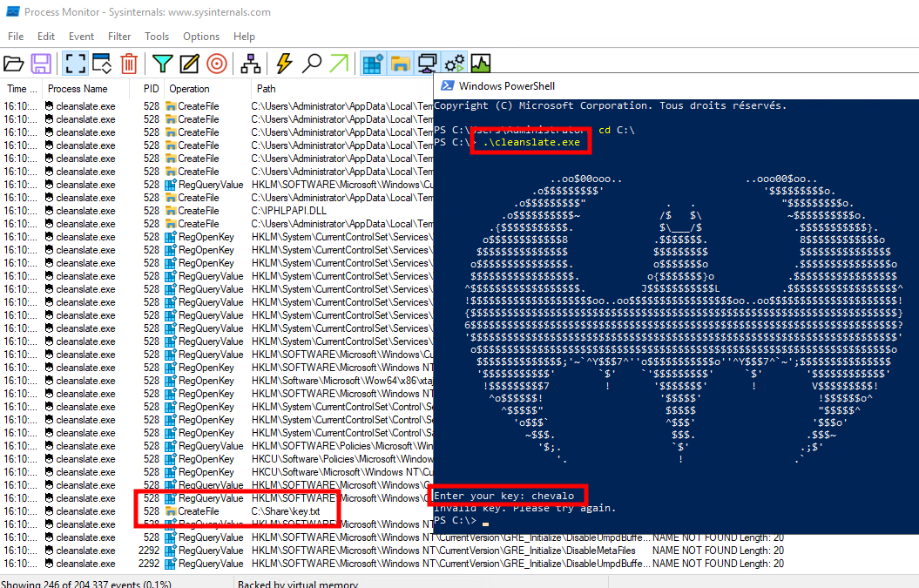Toggle event capture in the toolbar
This screenshot has height=588, width=919.
(x=75, y=64)
